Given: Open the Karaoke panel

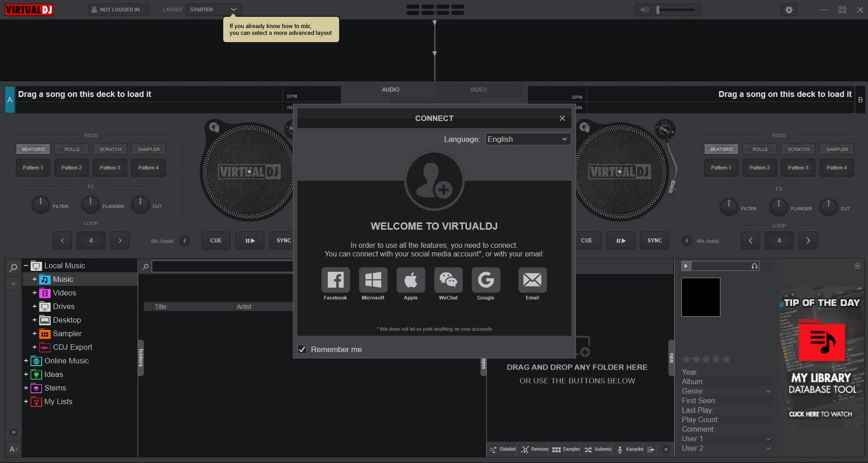Looking at the screenshot, I should [x=630, y=449].
